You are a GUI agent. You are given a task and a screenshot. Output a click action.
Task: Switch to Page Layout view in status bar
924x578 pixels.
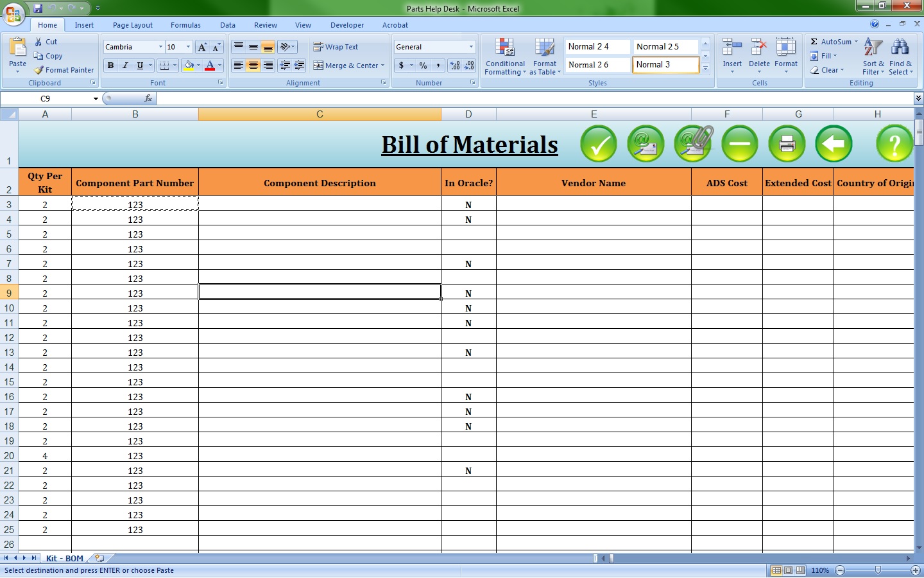coord(789,570)
